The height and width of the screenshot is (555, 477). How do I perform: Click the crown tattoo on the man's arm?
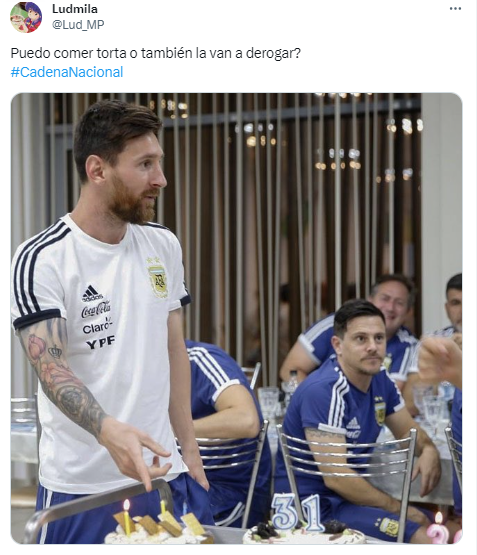55,352
